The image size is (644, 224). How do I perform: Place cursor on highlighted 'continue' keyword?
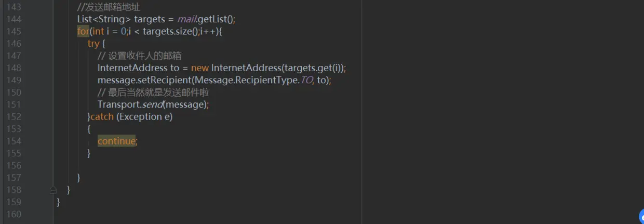point(116,141)
